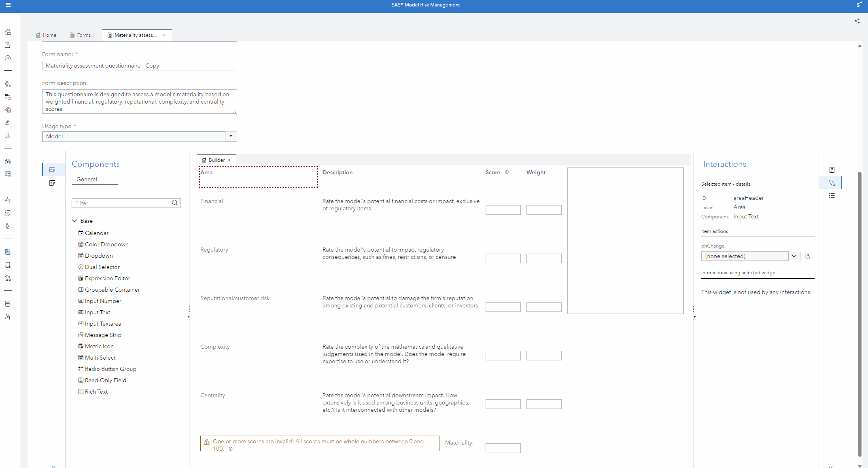Click the table layout icon under the components panel icon
The width and height of the screenshot is (868, 468).
coord(53,182)
